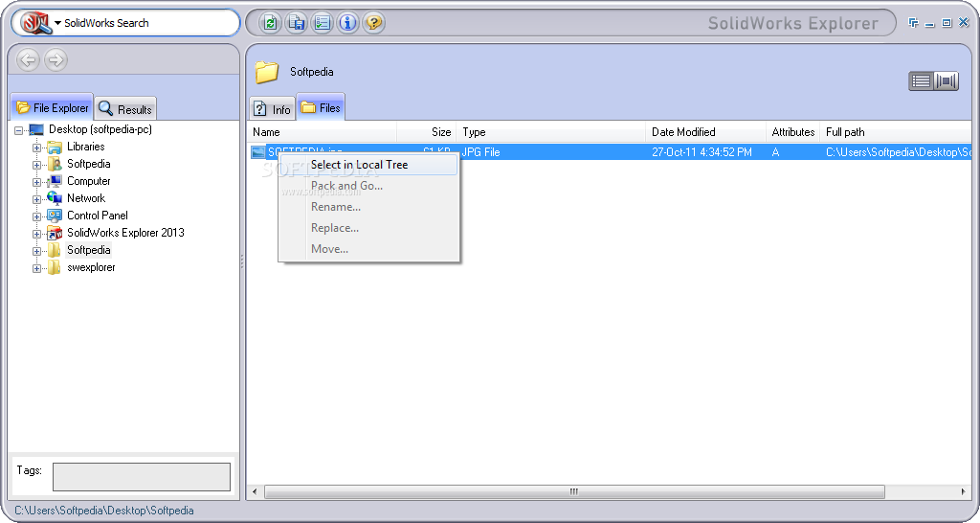Expand the swexplorer folder node
The image size is (980, 523).
pos(36,268)
